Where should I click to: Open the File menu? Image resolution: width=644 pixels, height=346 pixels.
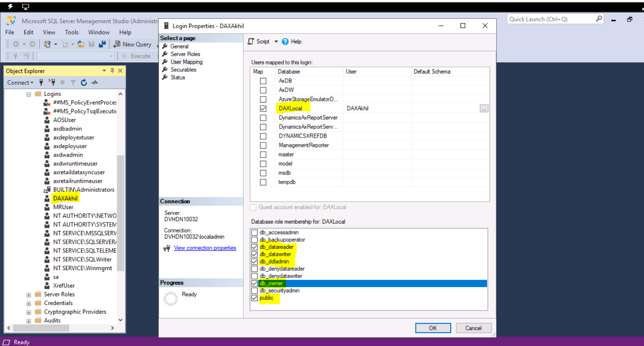click(x=10, y=32)
